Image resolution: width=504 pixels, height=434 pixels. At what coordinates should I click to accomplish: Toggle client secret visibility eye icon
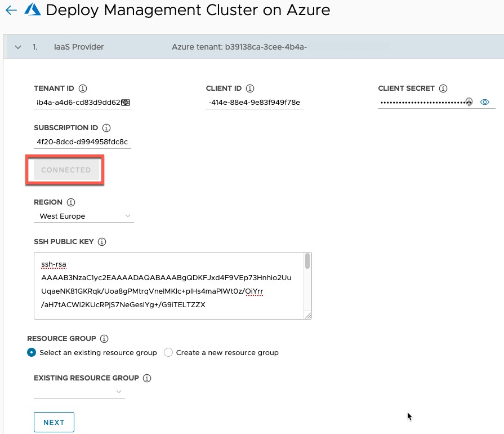485,102
